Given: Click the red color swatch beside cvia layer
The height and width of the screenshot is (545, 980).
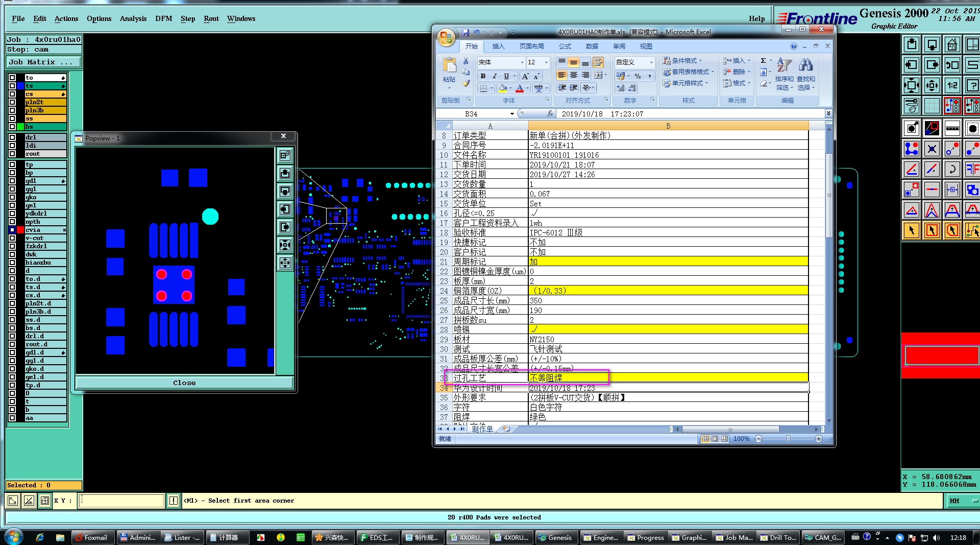Looking at the screenshot, I should [20, 230].
